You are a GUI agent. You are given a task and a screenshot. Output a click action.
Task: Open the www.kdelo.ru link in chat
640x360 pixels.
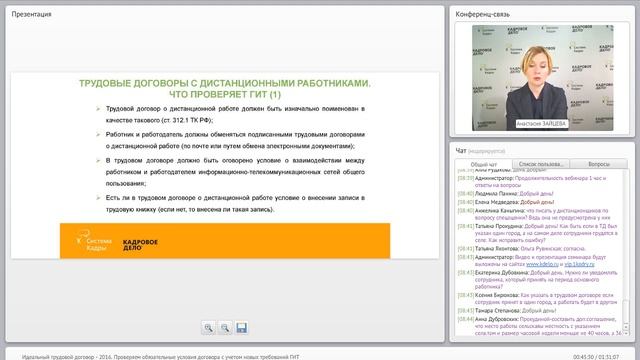point(542,264)
